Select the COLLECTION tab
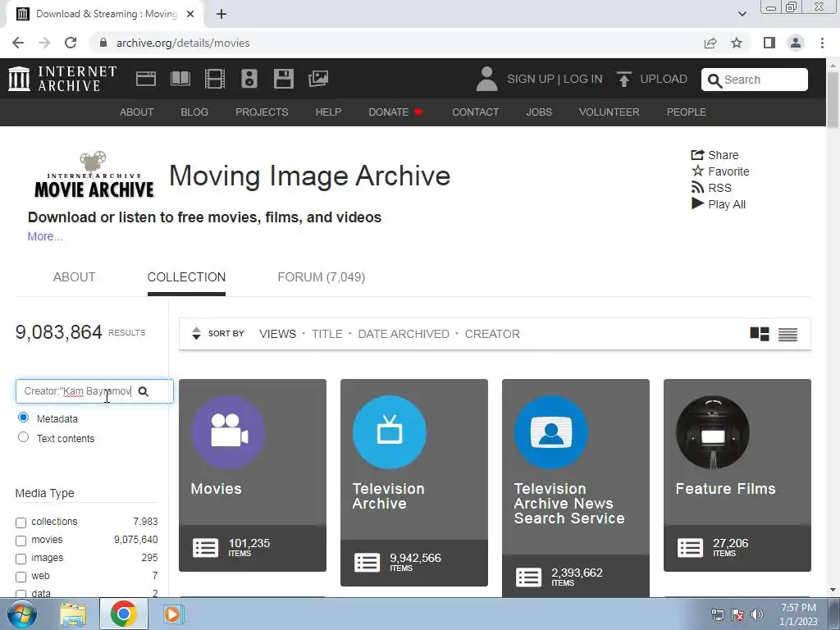This screenshot has height=630, width=840. coord(186,277)
